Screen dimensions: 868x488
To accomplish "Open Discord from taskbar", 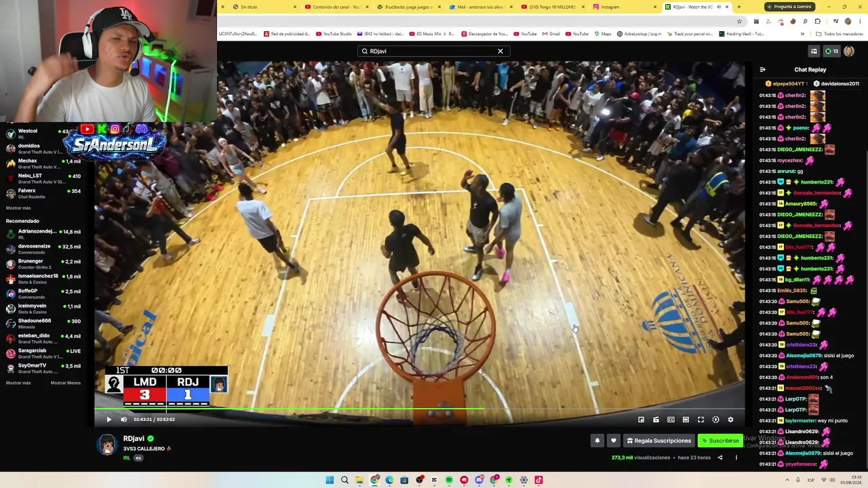I will 479,480.
